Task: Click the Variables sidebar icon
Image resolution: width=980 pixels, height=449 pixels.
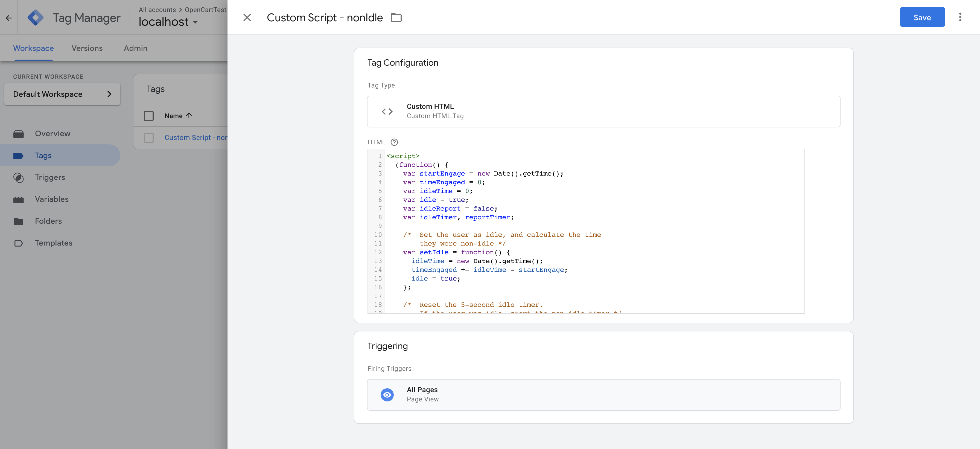Action: [x=18, y=199]
